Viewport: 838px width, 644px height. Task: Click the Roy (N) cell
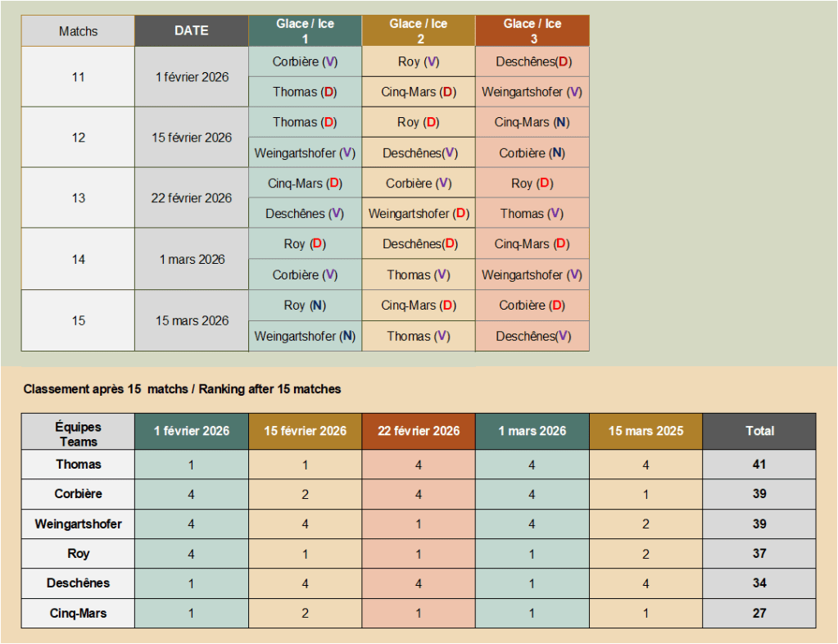(x=305, y=305)
